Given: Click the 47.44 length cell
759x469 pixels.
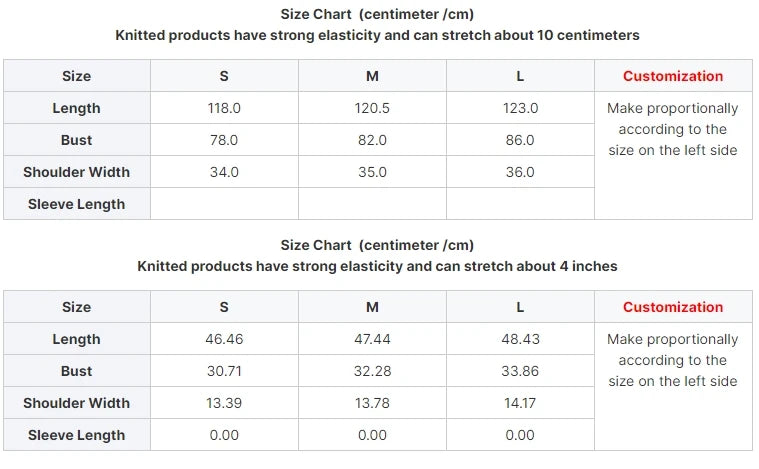Looking at the screenshot, I should tap(372, 339).
